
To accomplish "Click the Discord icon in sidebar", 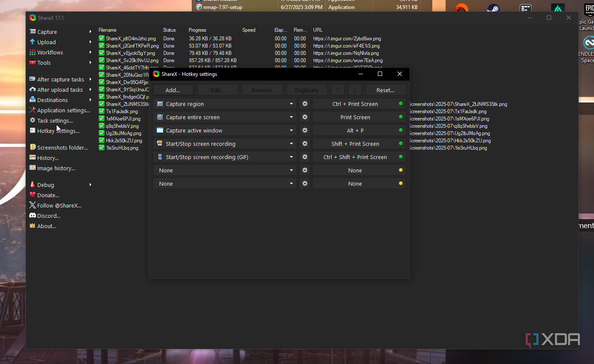I will [x=33, y=216].
